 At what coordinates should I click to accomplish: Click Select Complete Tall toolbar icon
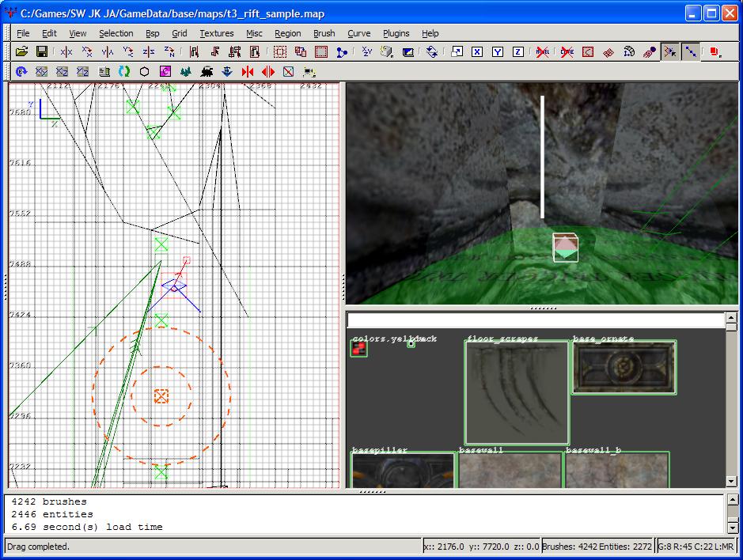point(194,51)
